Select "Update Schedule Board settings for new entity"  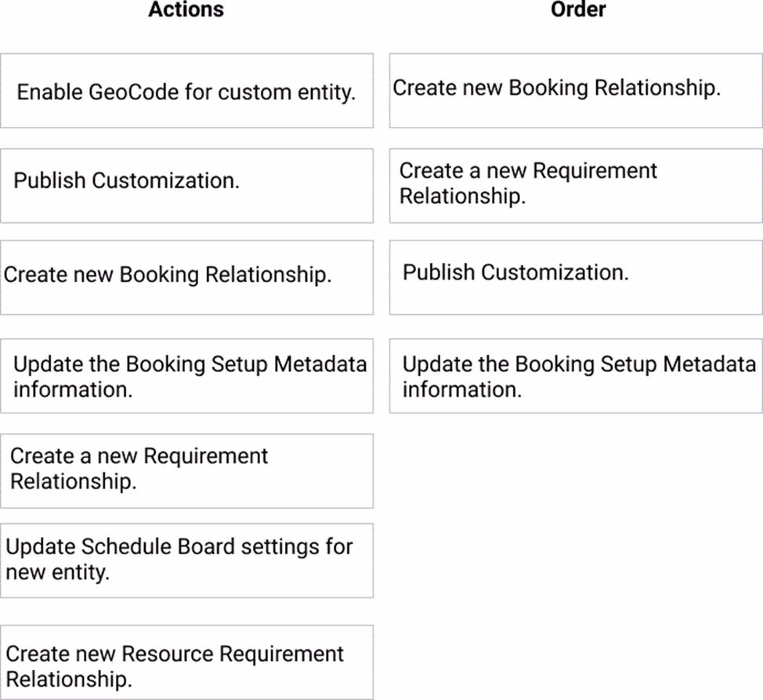186,559
